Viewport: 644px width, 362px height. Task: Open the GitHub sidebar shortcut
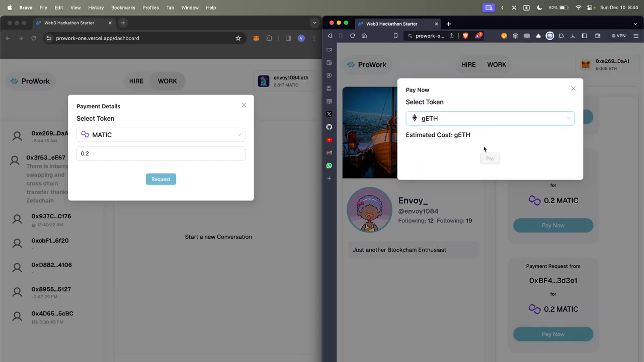[329, 127]
